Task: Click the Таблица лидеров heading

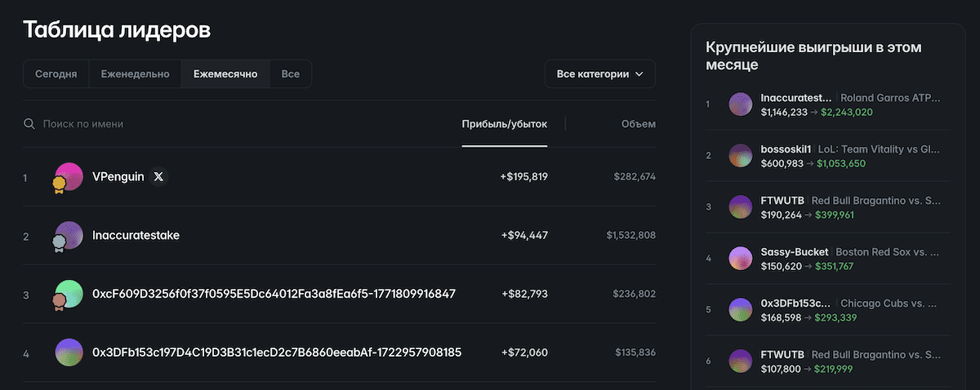Action: (117, 29)
